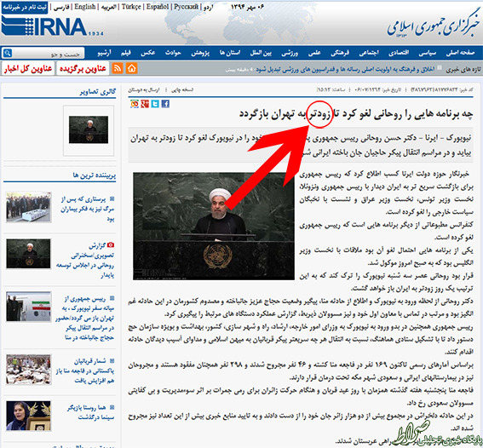This screenshot has height=448, width=483.
Task: Open the اجتماعی section
Action: (369, 53)
